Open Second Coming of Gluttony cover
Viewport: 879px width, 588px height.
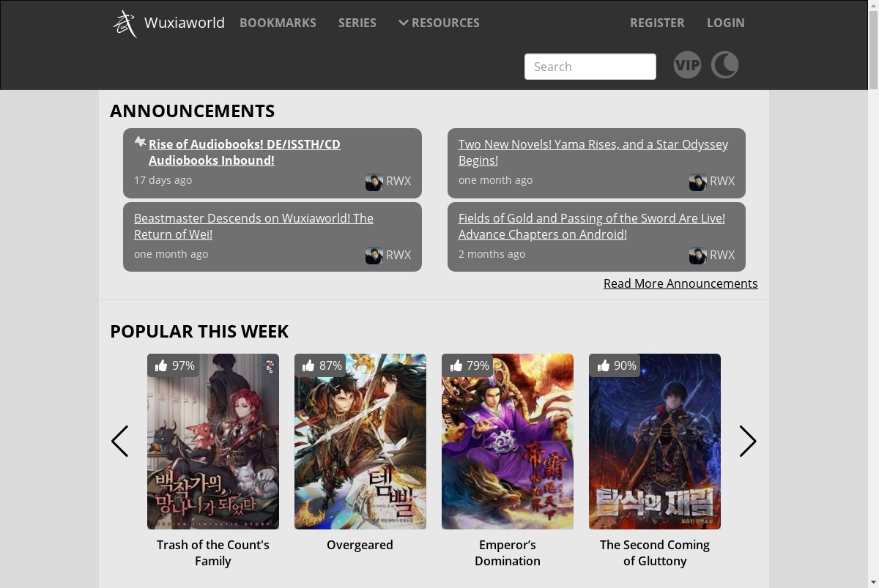655,442
